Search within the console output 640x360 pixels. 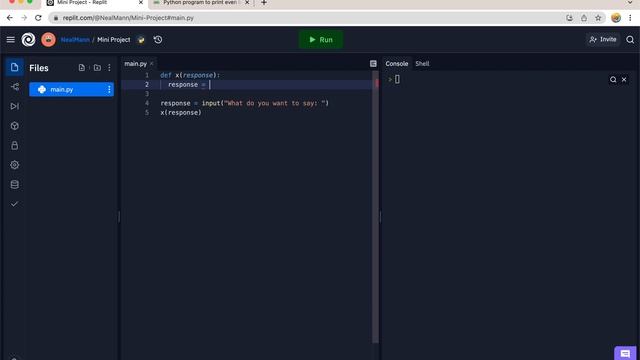click(613, 80)
